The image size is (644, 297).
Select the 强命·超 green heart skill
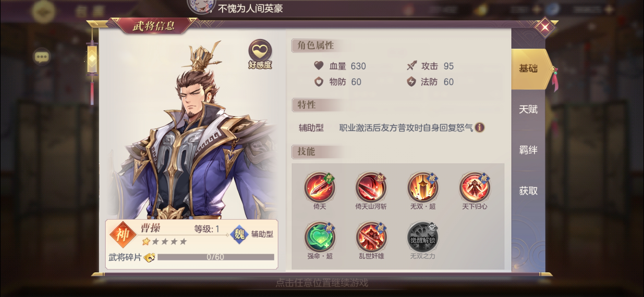320,237
